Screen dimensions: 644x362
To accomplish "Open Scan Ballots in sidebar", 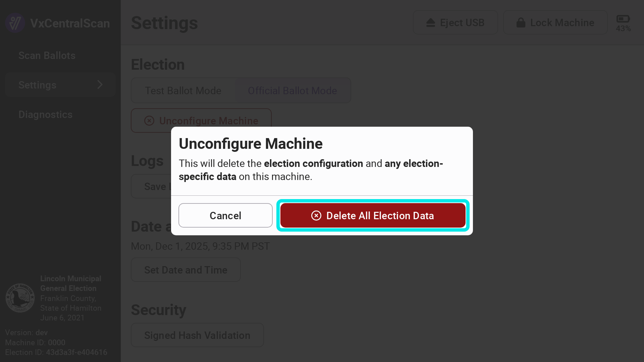I will tap(47, 56).
